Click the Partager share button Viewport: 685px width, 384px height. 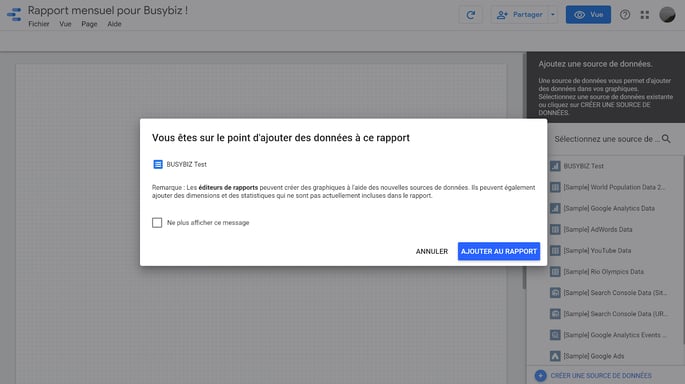519,15
